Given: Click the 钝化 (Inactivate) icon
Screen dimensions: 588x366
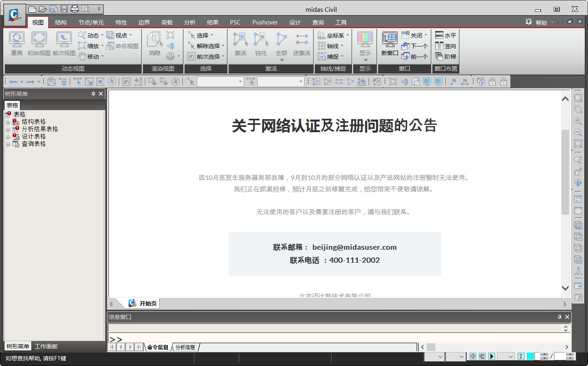Looking at the screenshot, I should click(x=261, y=44).
